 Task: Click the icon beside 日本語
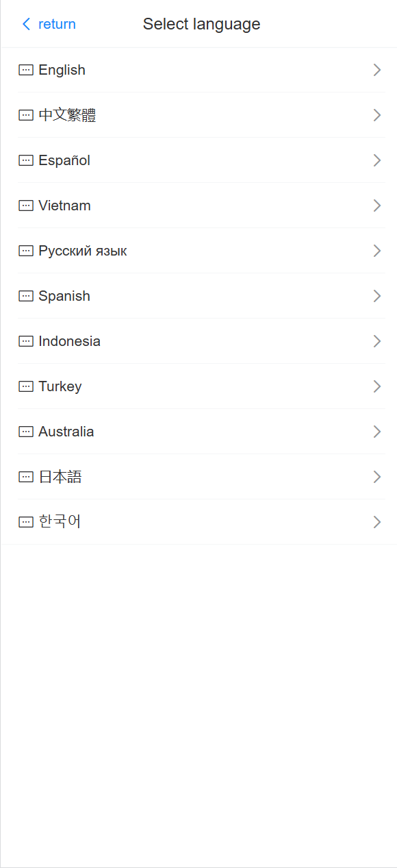[26, 477]
